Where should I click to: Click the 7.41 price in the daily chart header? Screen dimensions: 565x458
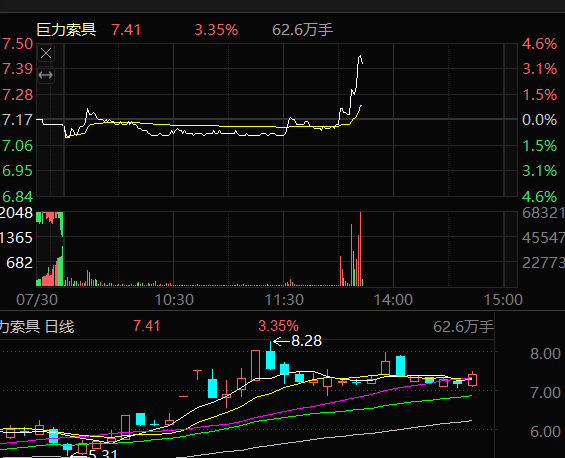(147, 326)
